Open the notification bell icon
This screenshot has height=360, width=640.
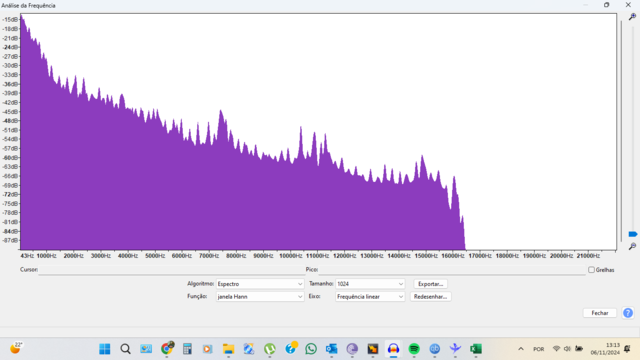[627, 349]
